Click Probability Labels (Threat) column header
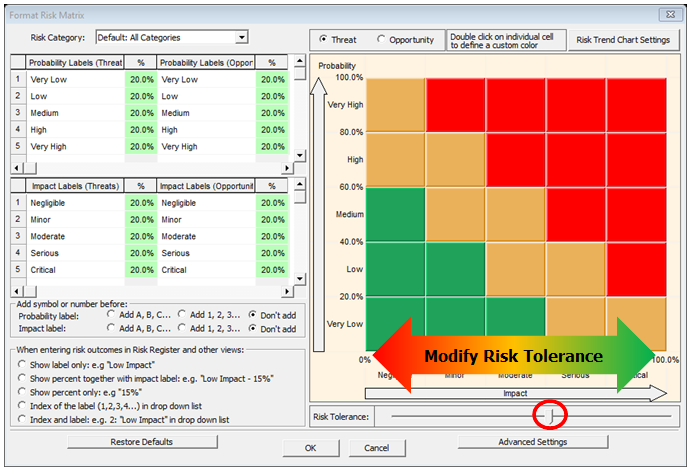692x470 pixels. [75, 63]
